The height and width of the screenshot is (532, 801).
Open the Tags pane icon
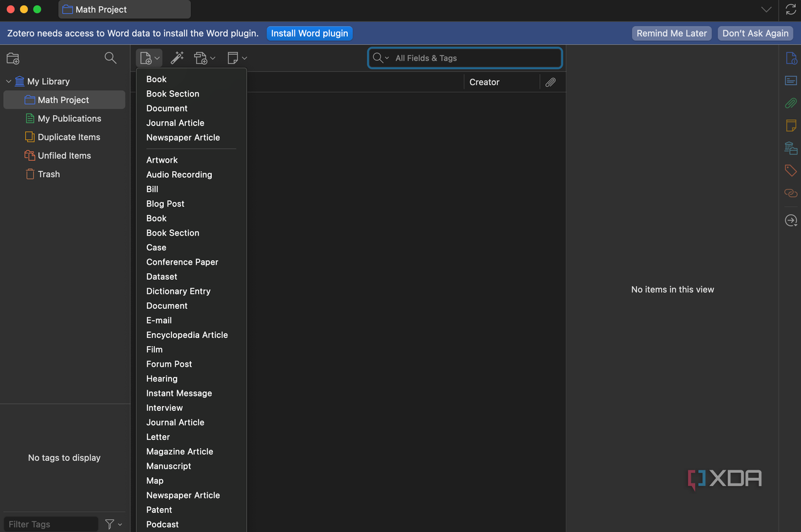coord(791,170)
